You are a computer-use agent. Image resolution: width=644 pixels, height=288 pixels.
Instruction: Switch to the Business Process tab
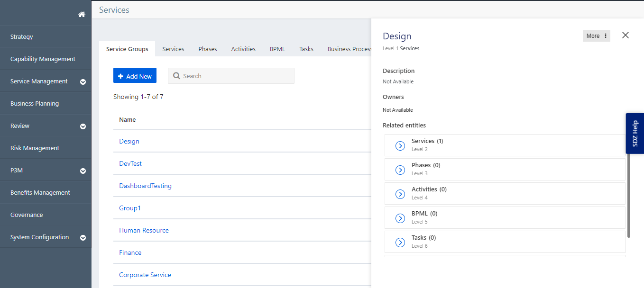coord(350,49)
